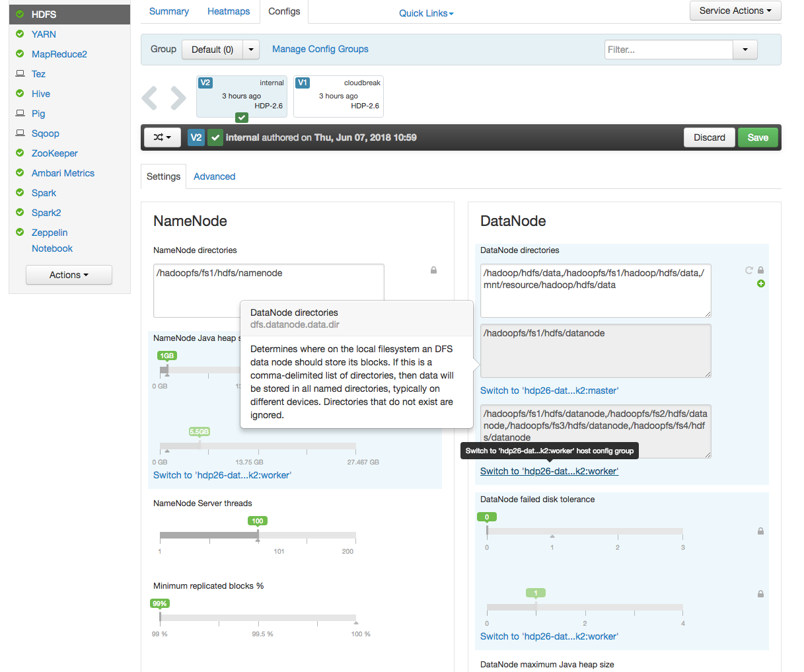Expand the Service Actions dropdown
The width and height of the screenshot is (804, 672).
pos(735,11)
